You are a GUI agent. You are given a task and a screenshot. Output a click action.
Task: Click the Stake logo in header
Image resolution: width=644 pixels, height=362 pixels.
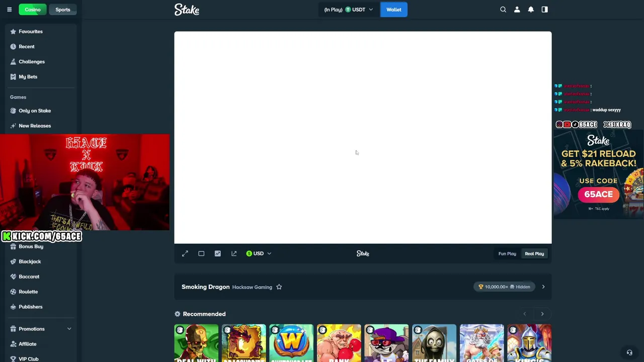point(187,10)
